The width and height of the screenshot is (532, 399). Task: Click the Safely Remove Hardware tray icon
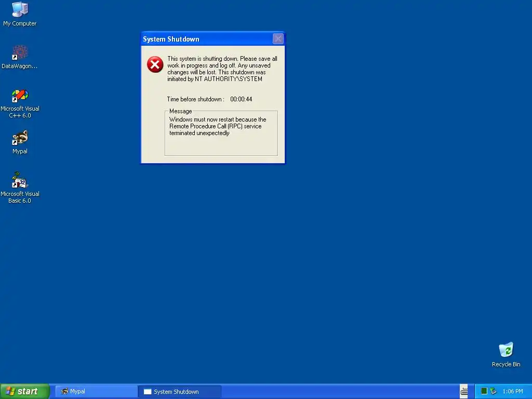[x=494, y=391]
